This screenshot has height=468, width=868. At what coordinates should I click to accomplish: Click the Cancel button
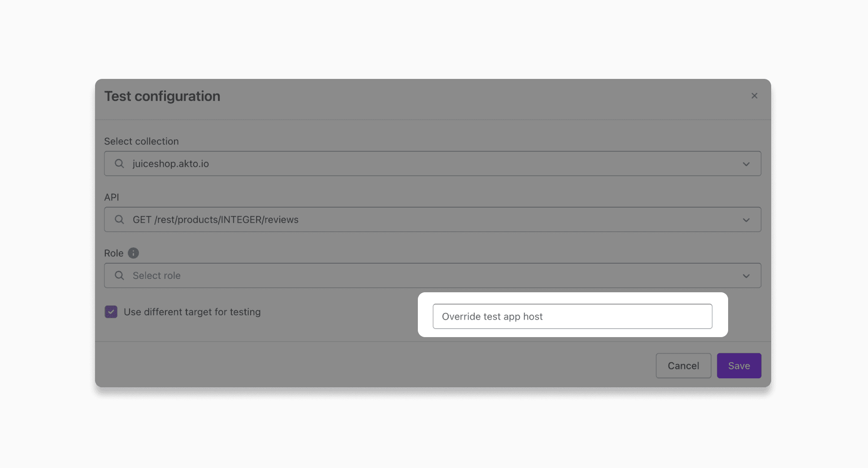pyautogui.click(x=683, y=365)
